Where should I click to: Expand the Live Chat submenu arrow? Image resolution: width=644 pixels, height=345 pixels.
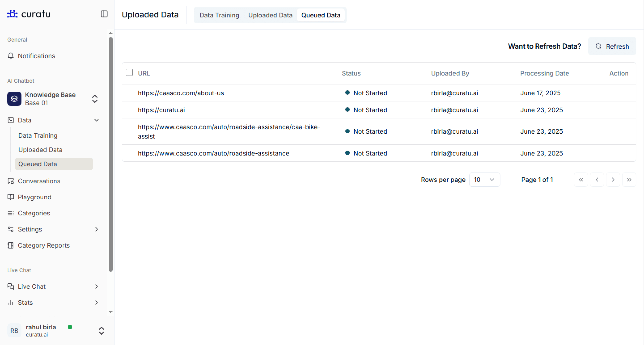click(x=97, y=286)
